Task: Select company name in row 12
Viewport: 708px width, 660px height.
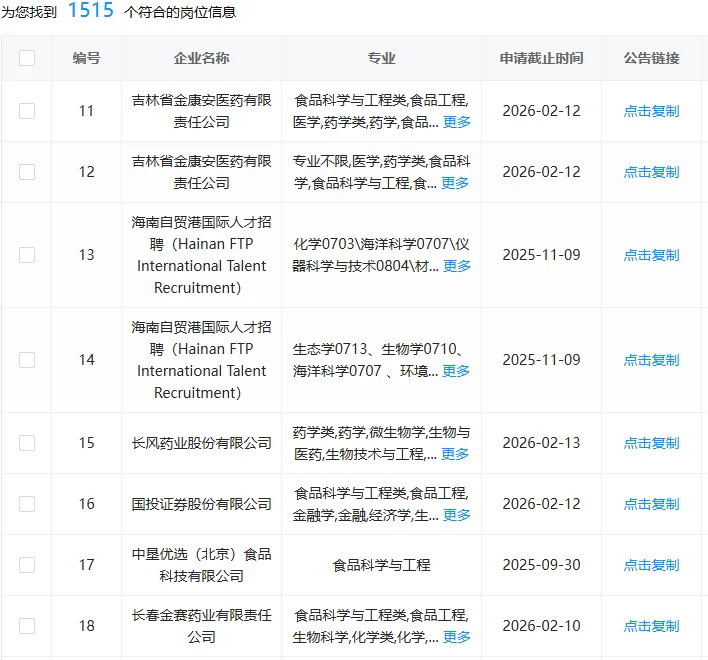Action: [x=201, y=172]
